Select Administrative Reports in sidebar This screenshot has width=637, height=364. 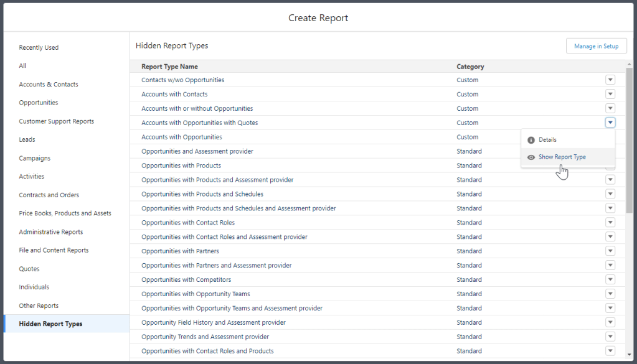coord(50,232)
